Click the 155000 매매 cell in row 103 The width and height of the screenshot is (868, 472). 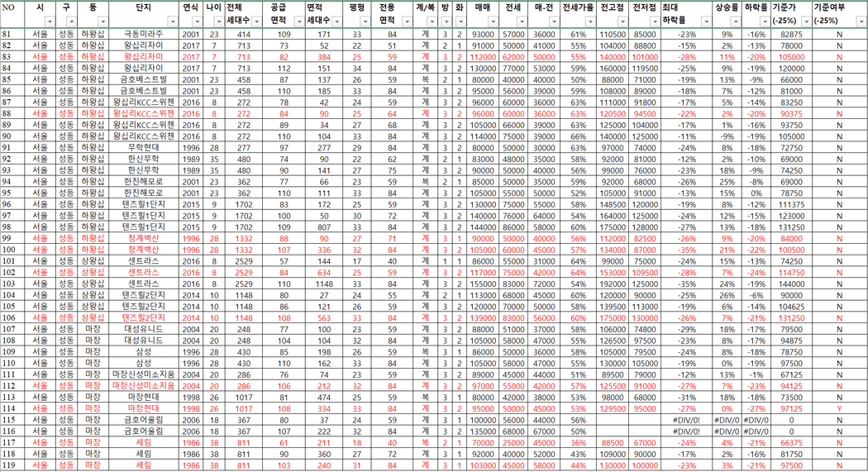[483, 284]
